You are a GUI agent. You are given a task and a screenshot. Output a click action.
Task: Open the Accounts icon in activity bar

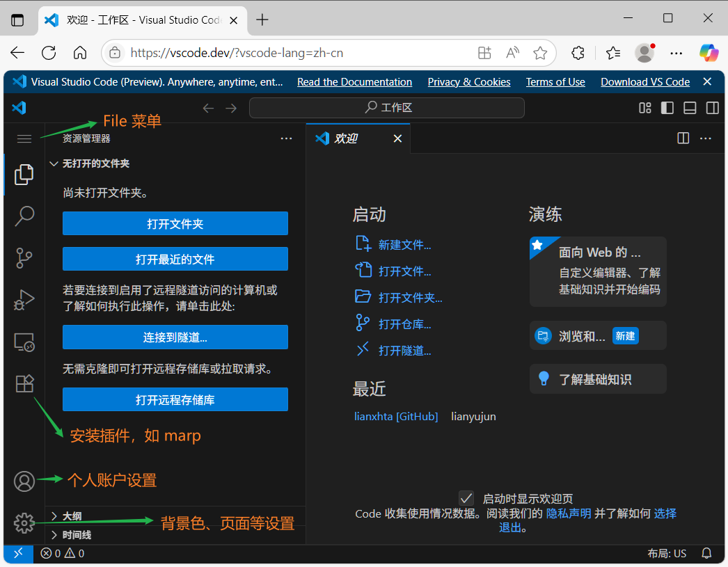pyautogui.click(x=24, y=481)
